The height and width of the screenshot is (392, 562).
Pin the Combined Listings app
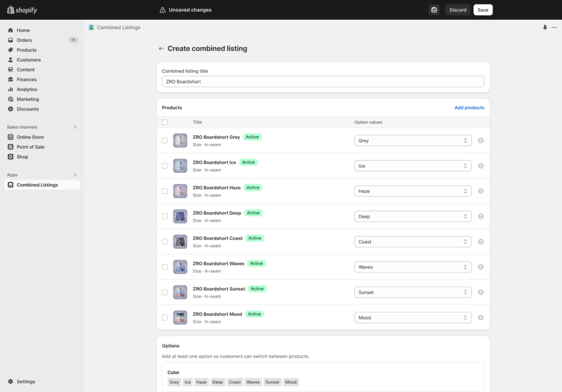(545, 27)
